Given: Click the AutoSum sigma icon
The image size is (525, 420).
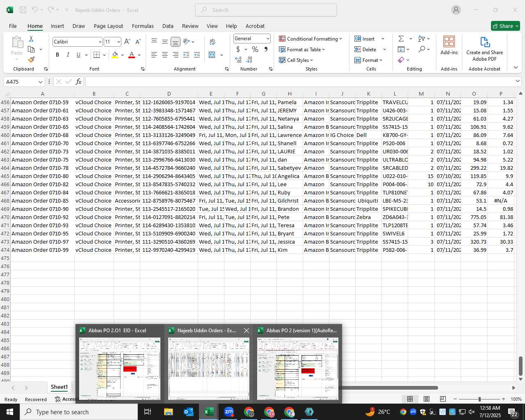Looking at the screenshot, I should 401,39.
